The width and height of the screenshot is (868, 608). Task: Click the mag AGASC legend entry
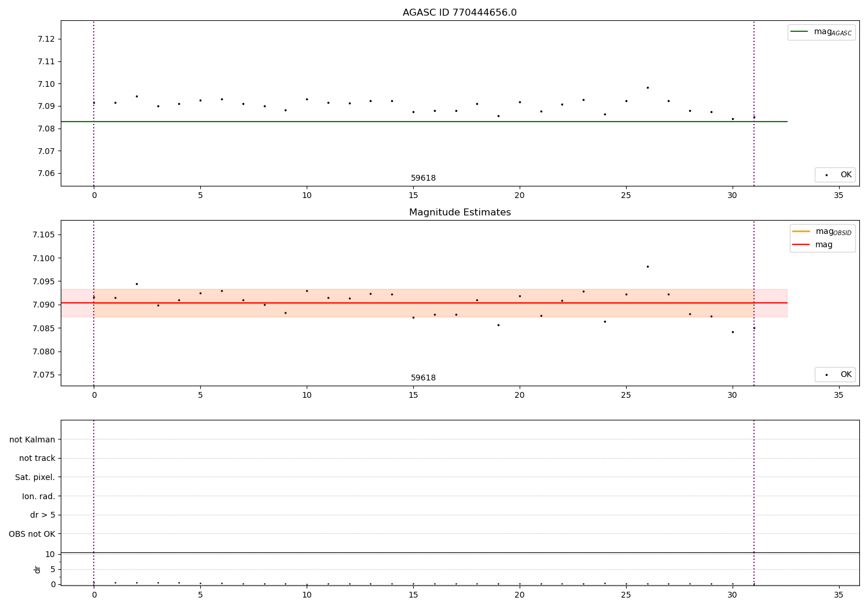(821, 32)
